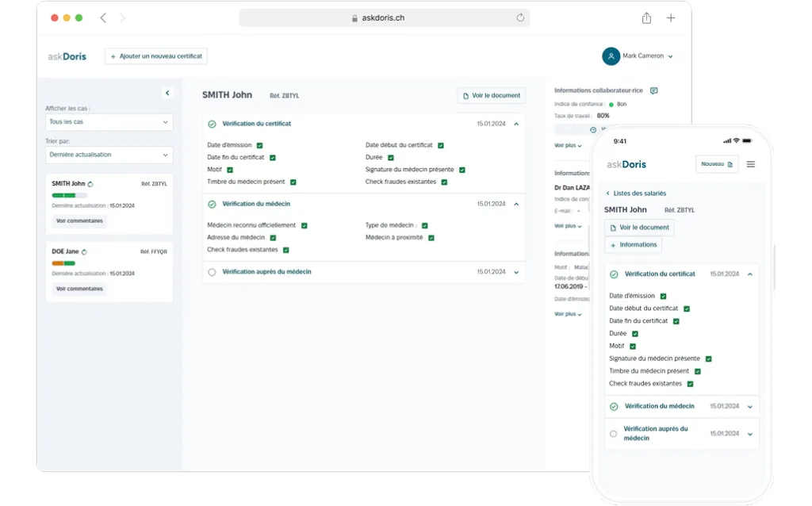Go back to Listes des salariés on mobile
This screenshot has height=506, width=812.
click(636, 194)
